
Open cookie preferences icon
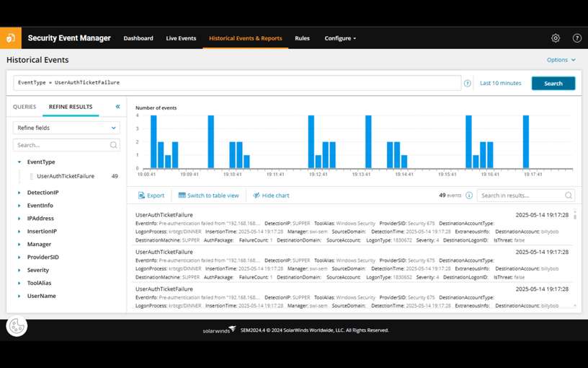click(17, 326)
